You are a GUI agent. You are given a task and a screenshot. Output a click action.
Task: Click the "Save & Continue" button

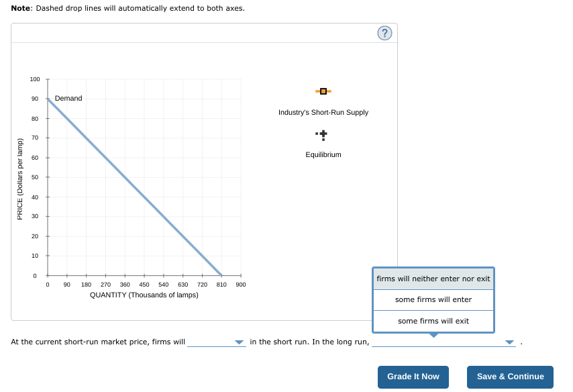pos(510,377)
